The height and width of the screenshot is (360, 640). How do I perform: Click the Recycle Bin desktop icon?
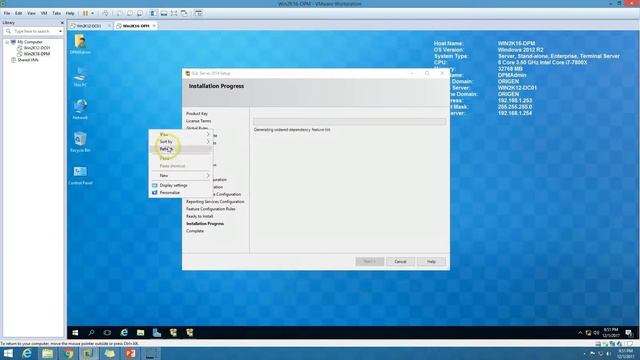(x=80, y=142)
